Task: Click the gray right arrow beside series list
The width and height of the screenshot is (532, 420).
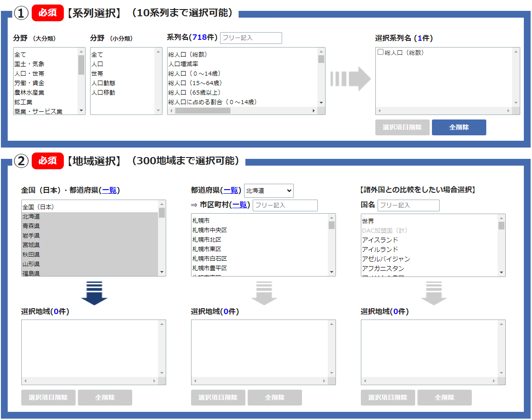Action: click(350, 79)
